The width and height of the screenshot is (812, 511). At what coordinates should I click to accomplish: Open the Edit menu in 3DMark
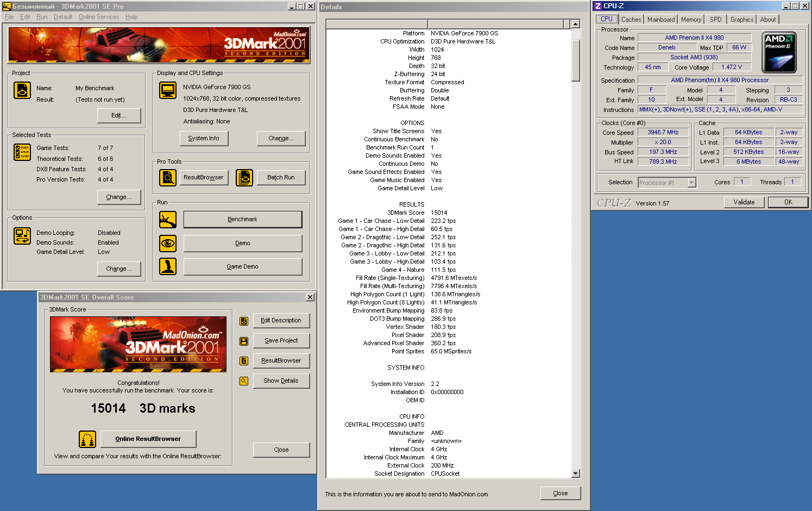pyautogui.click(x=25, y=17)
